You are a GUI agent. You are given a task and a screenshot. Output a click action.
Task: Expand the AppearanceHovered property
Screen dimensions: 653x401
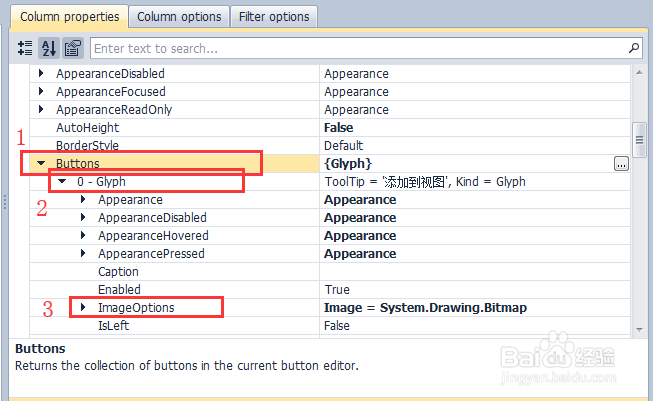tap(83, 235)
